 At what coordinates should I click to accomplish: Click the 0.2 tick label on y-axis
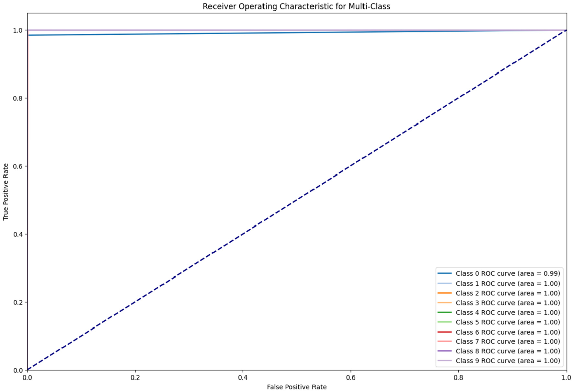tap(17, 302)
